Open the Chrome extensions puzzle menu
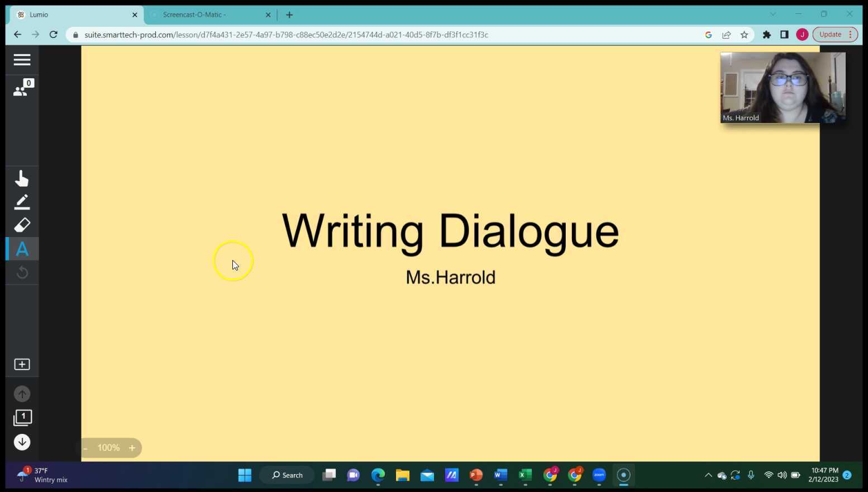The width and height of the screenshot is (868, 492). click(x=766, y=34)
